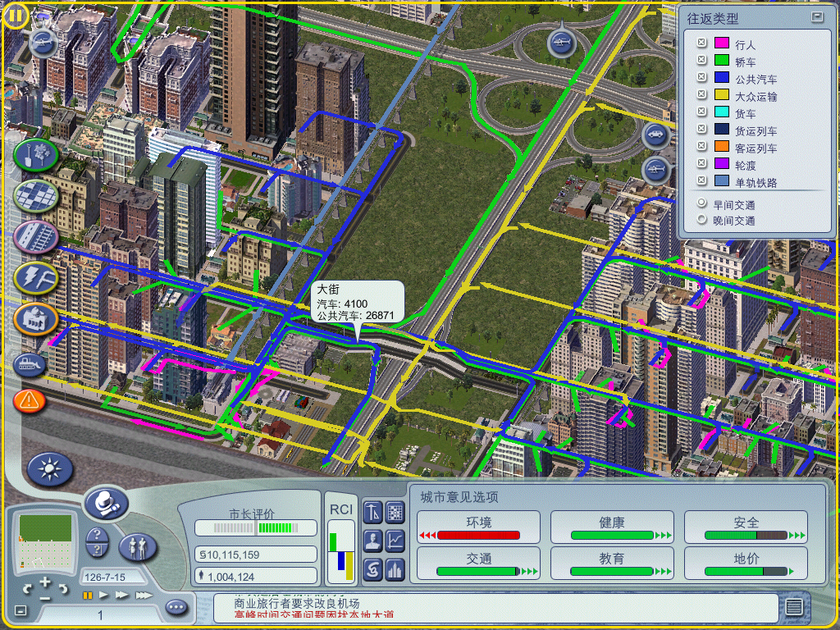Toggle the 行人 pedestrian checkbox
The image size is (840, 630).
pos(701,43)
